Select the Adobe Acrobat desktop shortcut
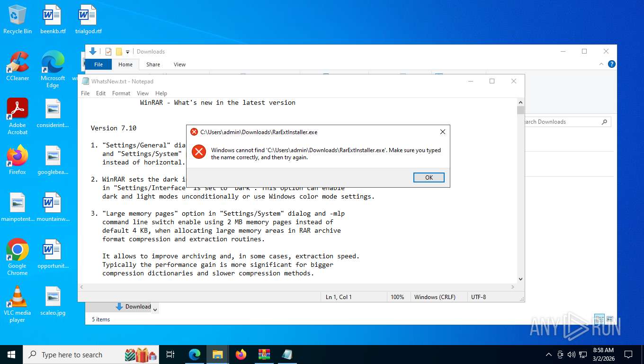 18,116
